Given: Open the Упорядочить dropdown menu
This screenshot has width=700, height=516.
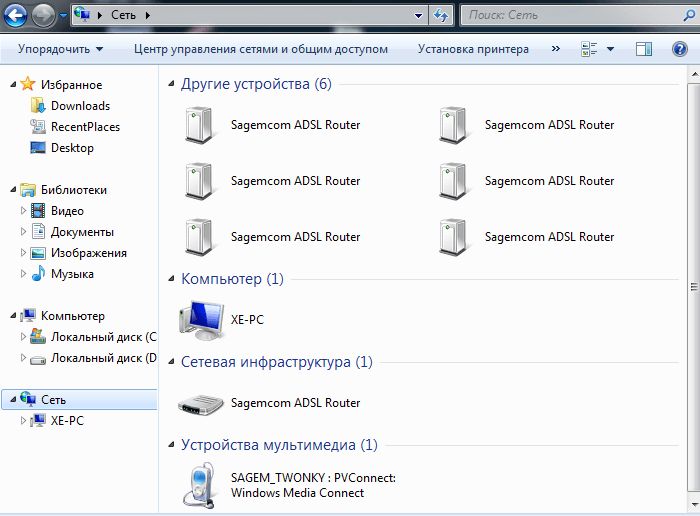Looking at the screenshot, I should pos(60,49).
